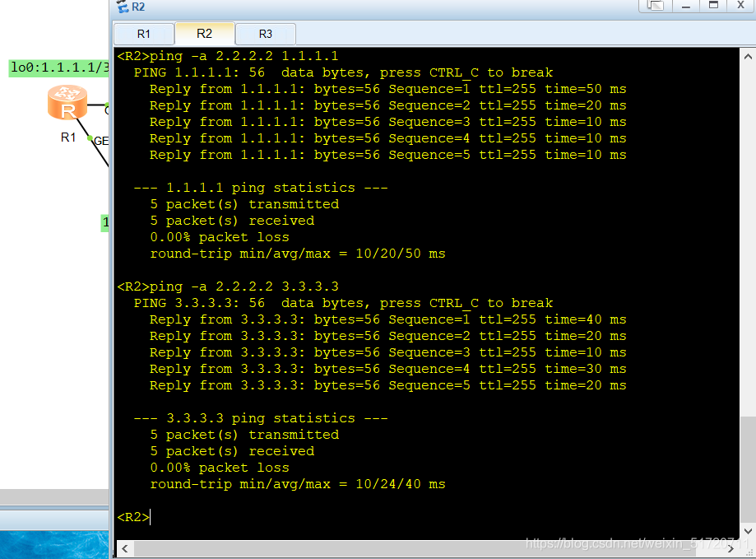Click reply from 1.1.1.1 Sequence=1 time=50 line
The width and height of the screenshot is (756, 559).
387,89
